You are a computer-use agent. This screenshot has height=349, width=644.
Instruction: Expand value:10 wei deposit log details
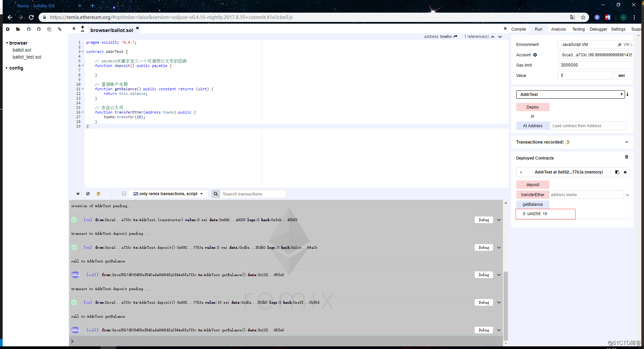point(499,302)
